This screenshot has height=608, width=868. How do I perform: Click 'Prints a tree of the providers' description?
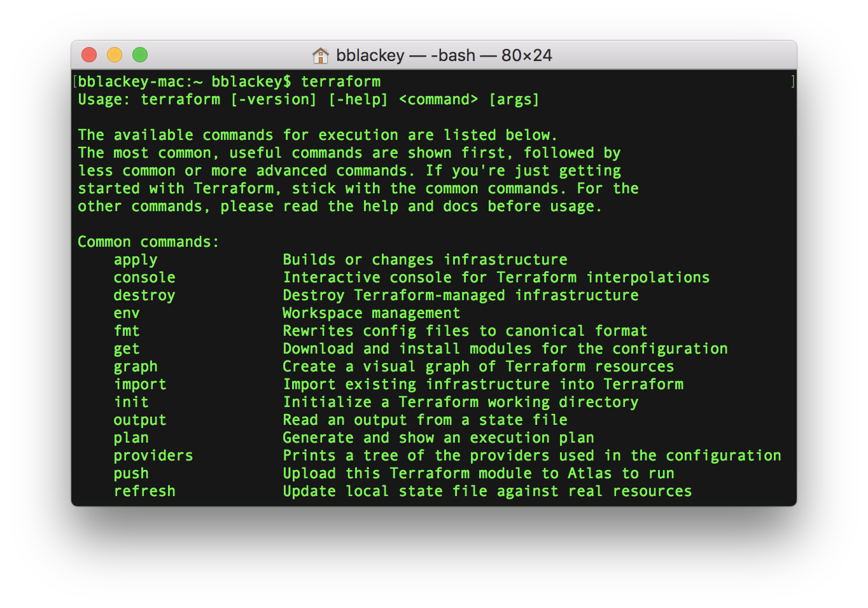point(532,455)
